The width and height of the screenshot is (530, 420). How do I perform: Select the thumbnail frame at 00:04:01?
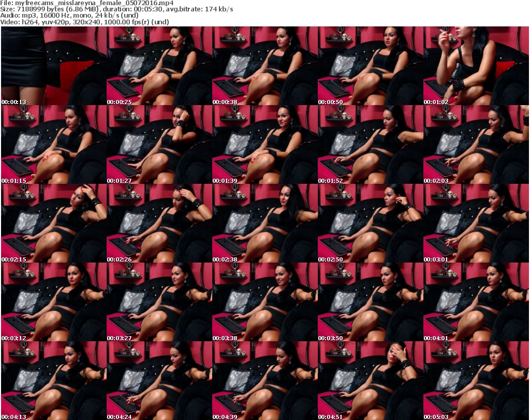pyautogui.click(x=476, y=302)
